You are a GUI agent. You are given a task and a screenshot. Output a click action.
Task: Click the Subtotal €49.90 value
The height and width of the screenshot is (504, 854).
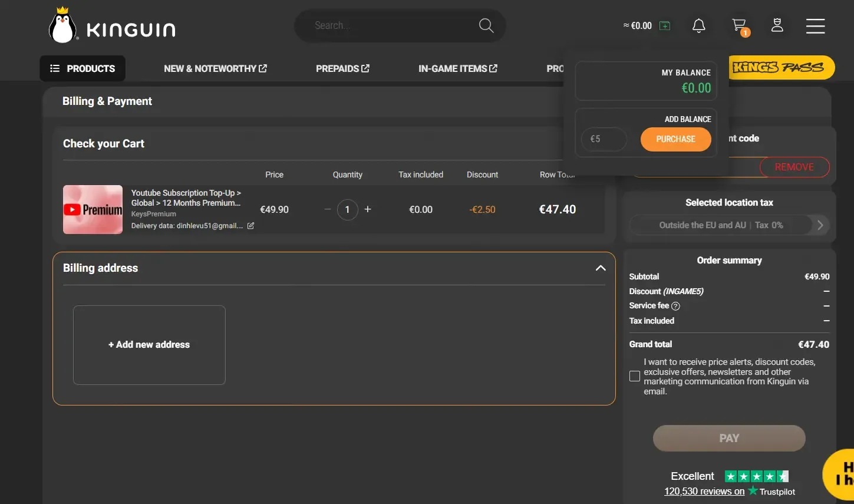817,276
